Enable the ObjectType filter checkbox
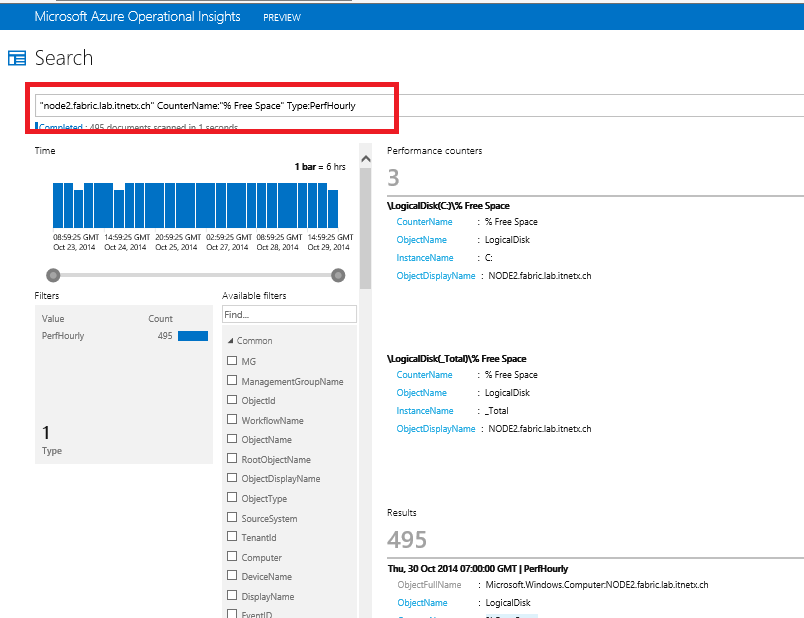This screenshot has height=618, width=804. click(x=232, y=497)
